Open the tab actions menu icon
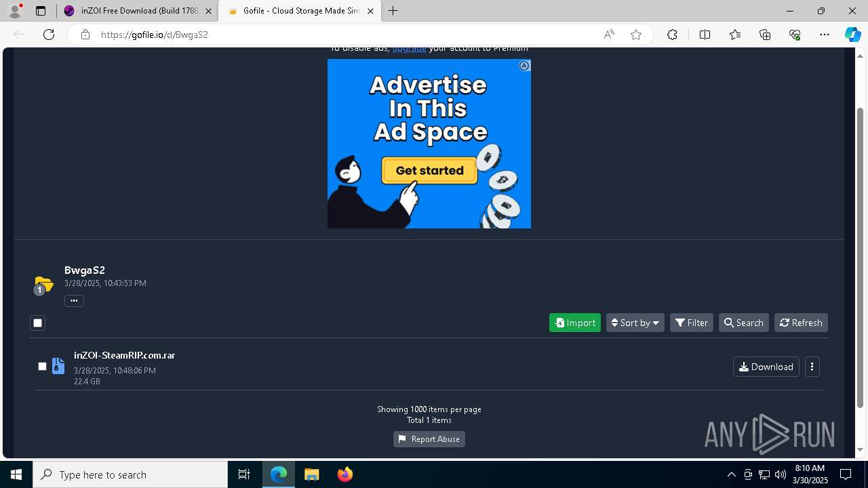The image size is (868, 488). [41, 11]
